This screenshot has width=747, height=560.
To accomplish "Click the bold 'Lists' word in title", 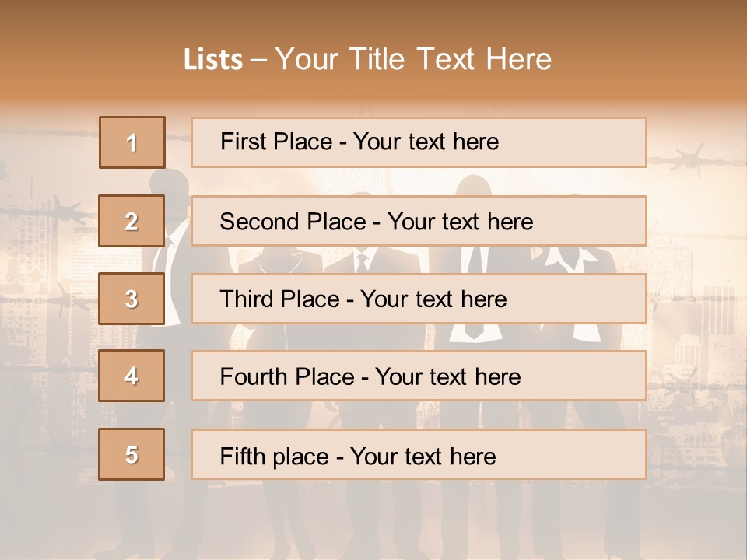I will tap(213, 59).
